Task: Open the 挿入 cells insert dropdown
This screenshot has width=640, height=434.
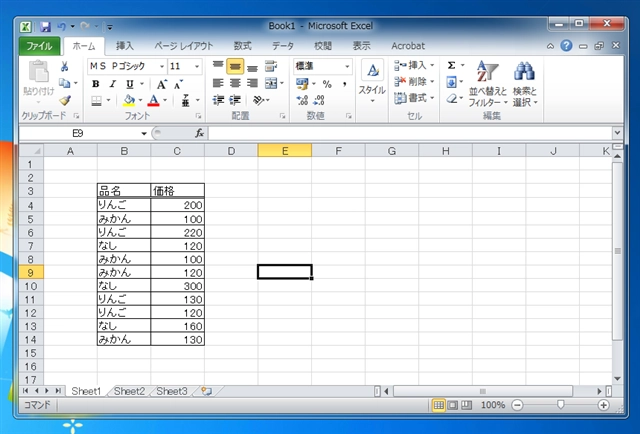Action: pyautogui.click(x=414, y=65)
